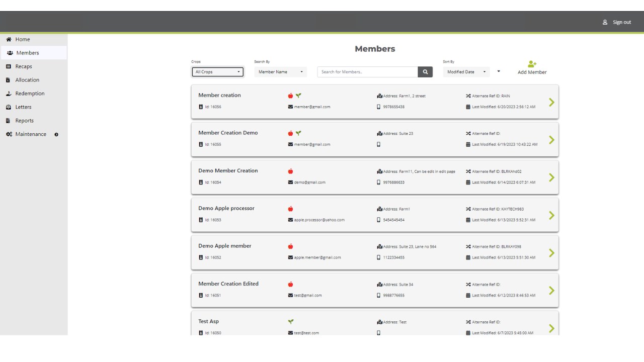Click the apple icon on Demo Member Creation
Viewport: 644px width, 362px height.
pos(290,171)
